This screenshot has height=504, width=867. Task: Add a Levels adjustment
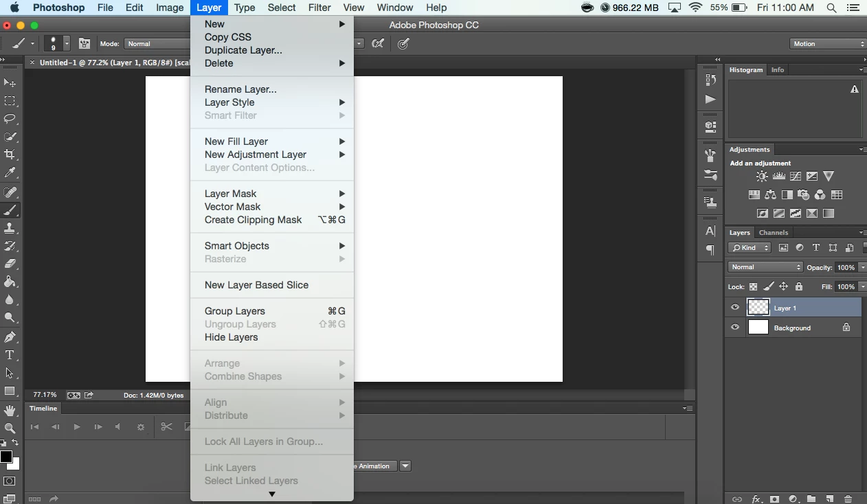[x=778, y=176]
